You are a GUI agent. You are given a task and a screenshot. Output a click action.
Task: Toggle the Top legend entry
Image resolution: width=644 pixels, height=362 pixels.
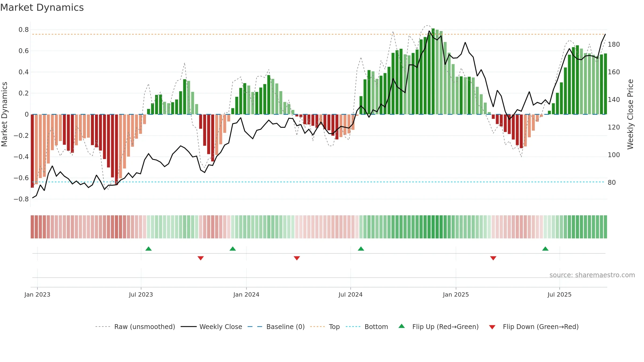click(x=325, y=327)
